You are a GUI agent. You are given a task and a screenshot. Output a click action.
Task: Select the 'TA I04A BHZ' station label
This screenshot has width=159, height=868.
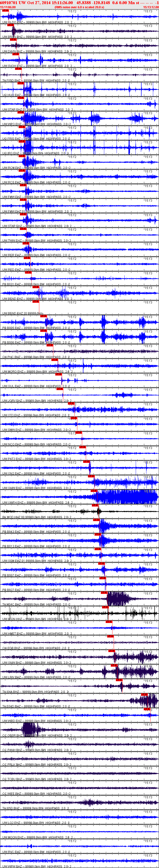12,692
